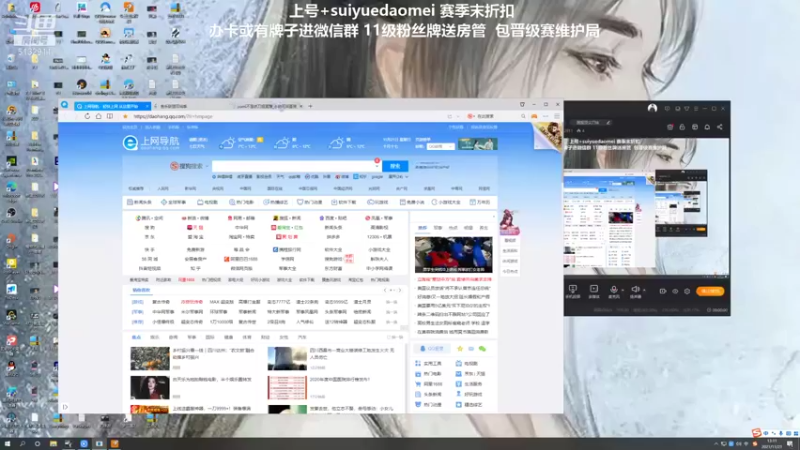This screenshot has height=450, width=800.
Task: Toggle the 扬声器 speaker in streaming window
Action: tap(635, 291)
